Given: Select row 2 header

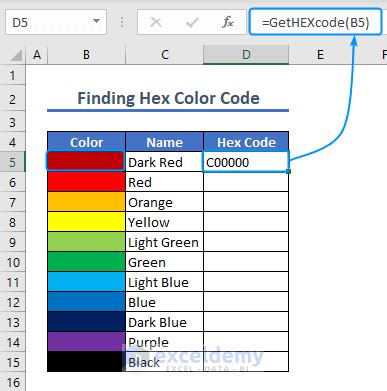Looking at the screenshot, I should [13, 99].
